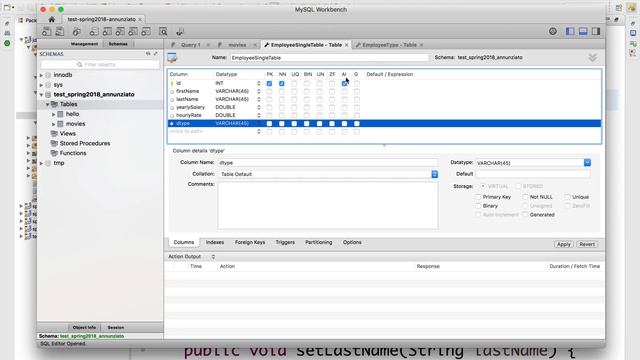Expand the innodb schema

click(x=41, y=75)
